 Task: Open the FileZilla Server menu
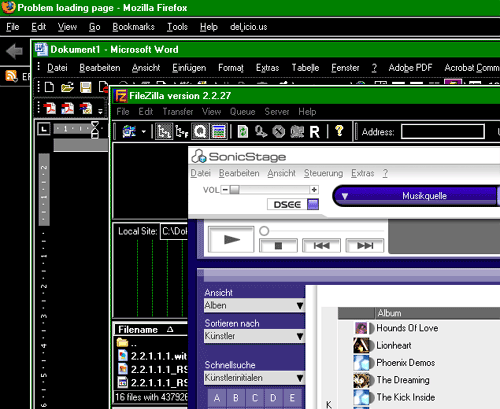pos(277,112)
